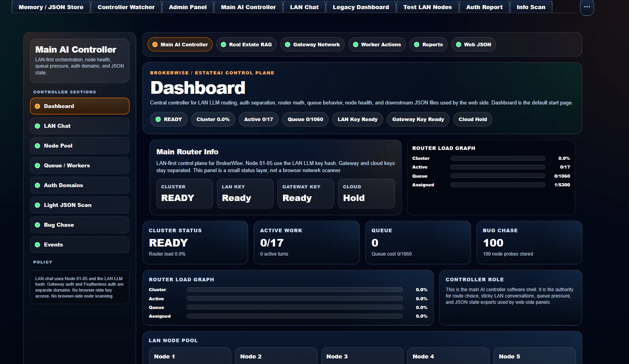This screenshot has height=364, width=629.
Task: Click the Assigned 1/5300 load bar
Action: click(498, 185)
